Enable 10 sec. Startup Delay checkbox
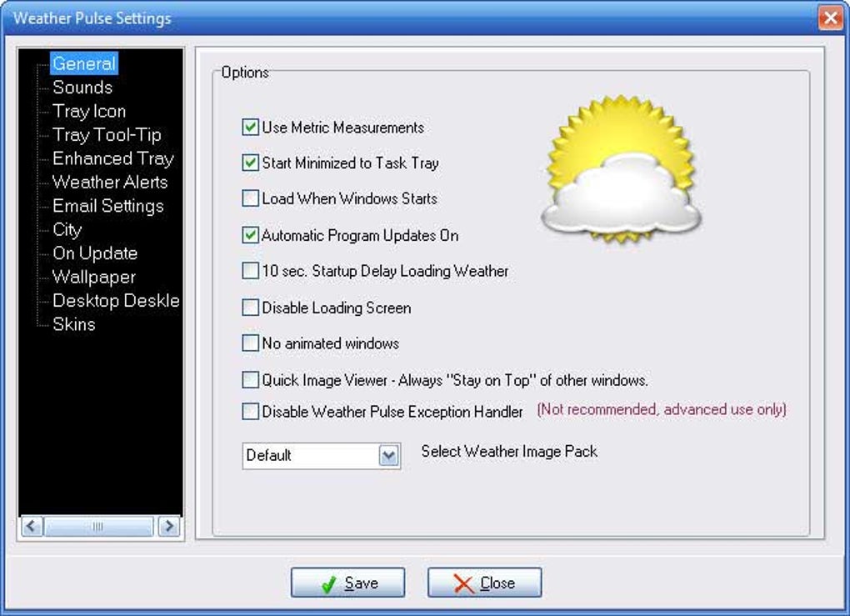The height and width of the screenshot is (616, 850). (x=250, y=271)
